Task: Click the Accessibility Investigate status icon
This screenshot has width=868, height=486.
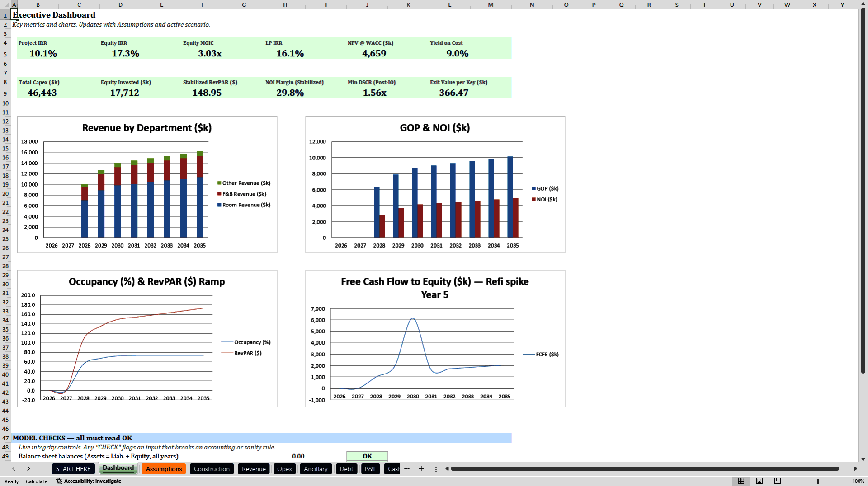Action: 59,481
